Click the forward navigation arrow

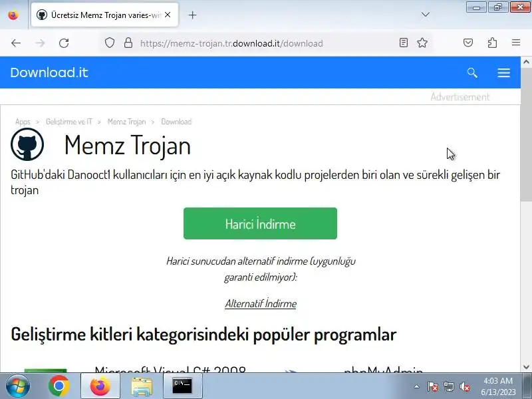[40, 43]
